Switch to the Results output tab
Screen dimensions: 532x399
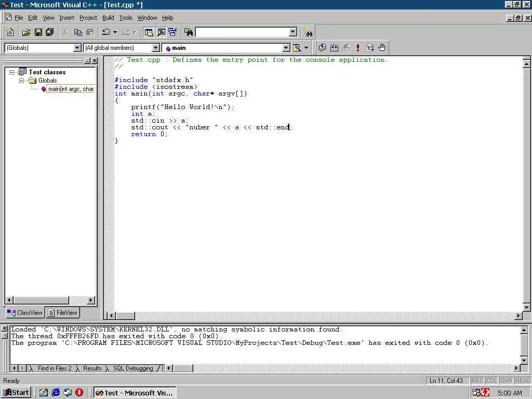[92, 368]
